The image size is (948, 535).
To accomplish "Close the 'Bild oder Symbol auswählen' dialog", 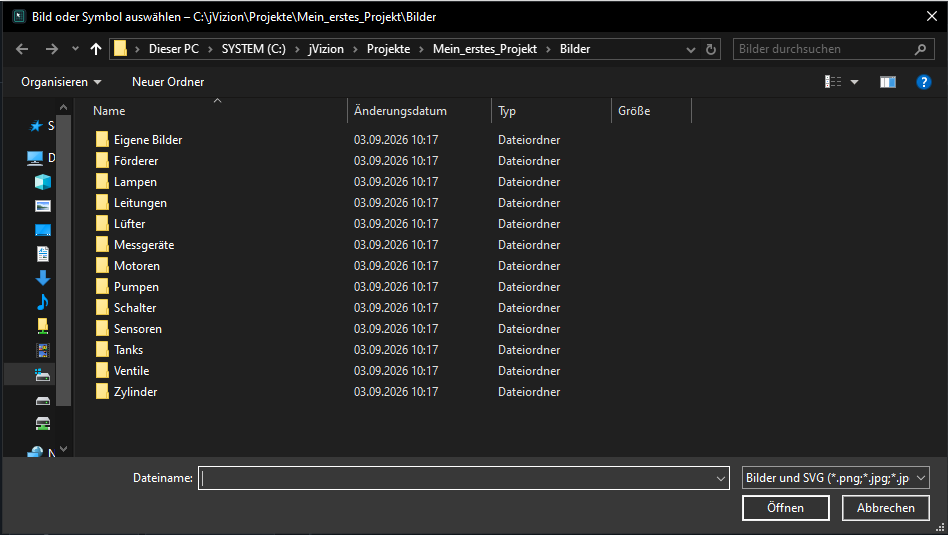I will click(932, 16).
